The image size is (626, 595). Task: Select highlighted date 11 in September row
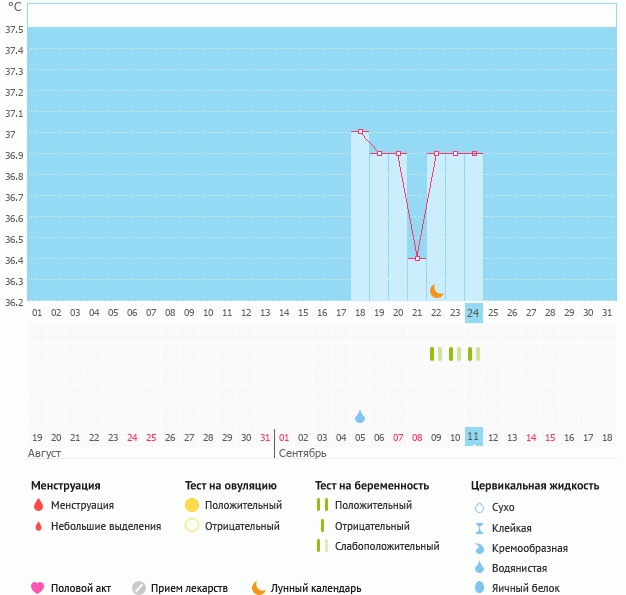(x=474, y=437)
